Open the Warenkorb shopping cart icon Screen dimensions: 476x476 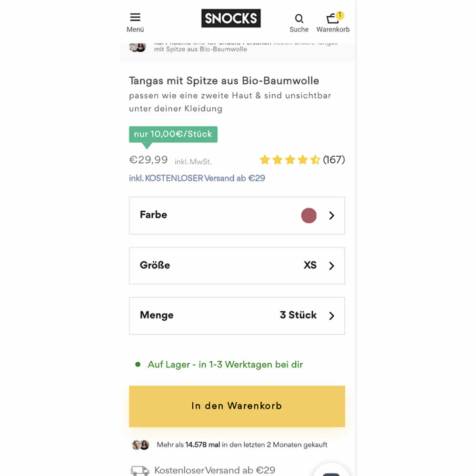pyautogui.click(x=332, y=19)
